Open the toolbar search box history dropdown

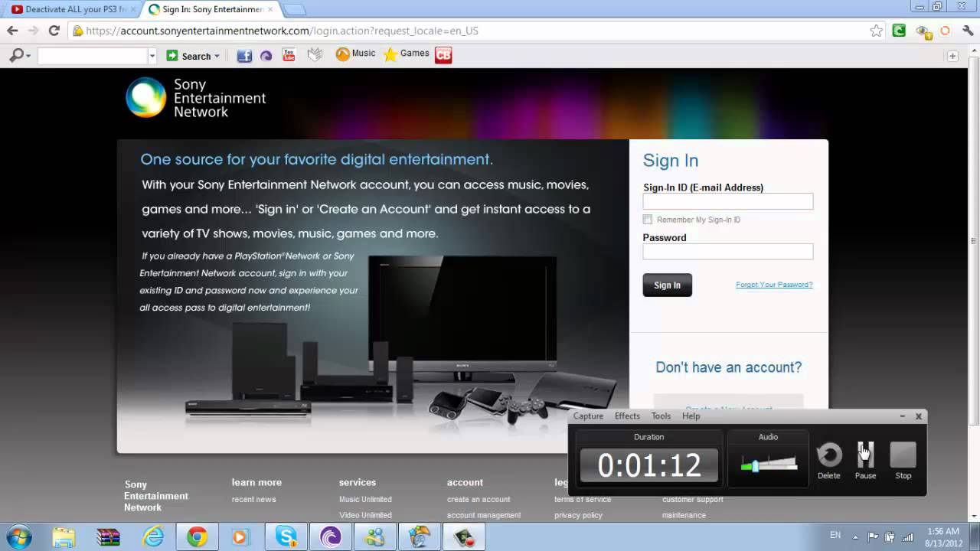click(x=152, y=56)
